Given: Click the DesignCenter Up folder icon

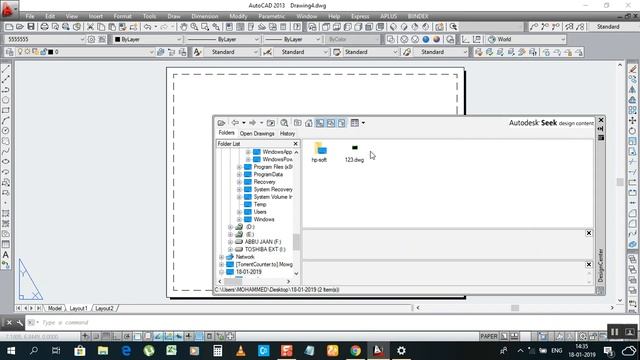Looking at the screenshot, I should coord(271,123).
